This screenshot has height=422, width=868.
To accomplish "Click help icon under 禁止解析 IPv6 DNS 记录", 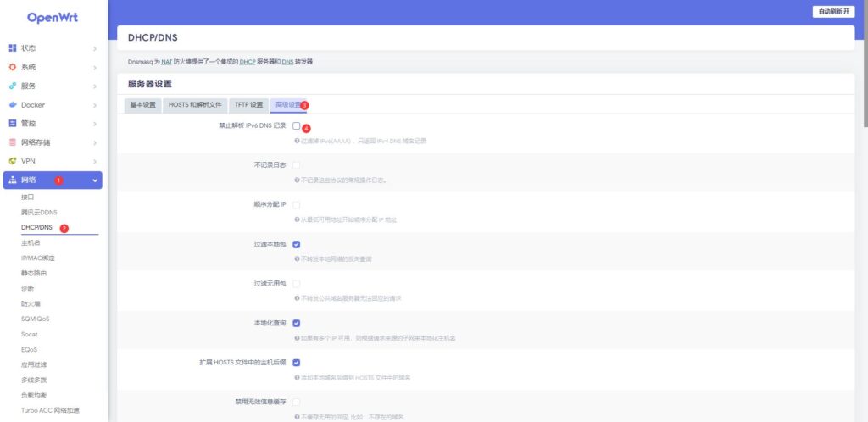I will 297,141.
